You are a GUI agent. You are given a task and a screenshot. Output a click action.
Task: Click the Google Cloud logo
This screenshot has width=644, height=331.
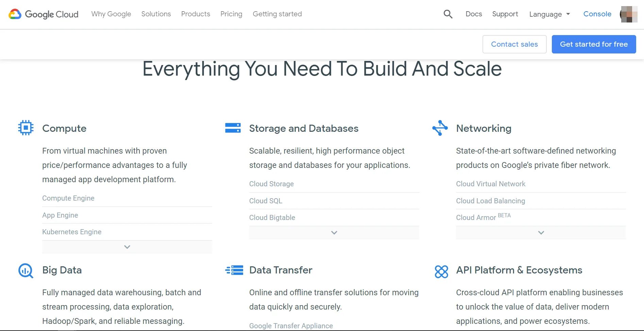point(44,14)
